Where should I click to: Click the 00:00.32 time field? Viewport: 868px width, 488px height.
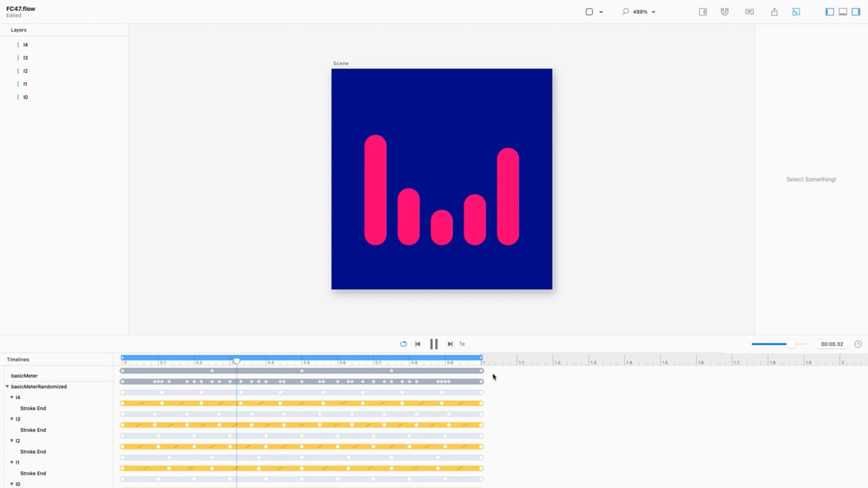coord(831,344)
